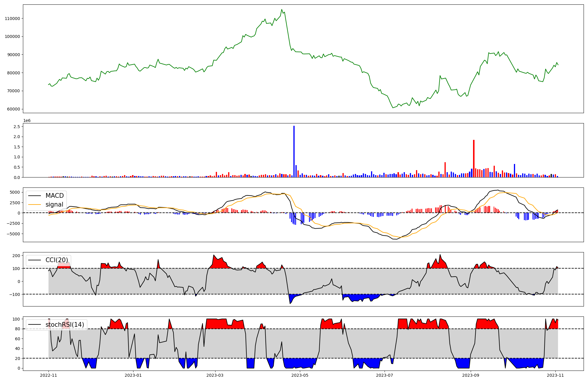Click the 2023-07 date axis label
Screen dimensions: 588x382
coord(385,375)
